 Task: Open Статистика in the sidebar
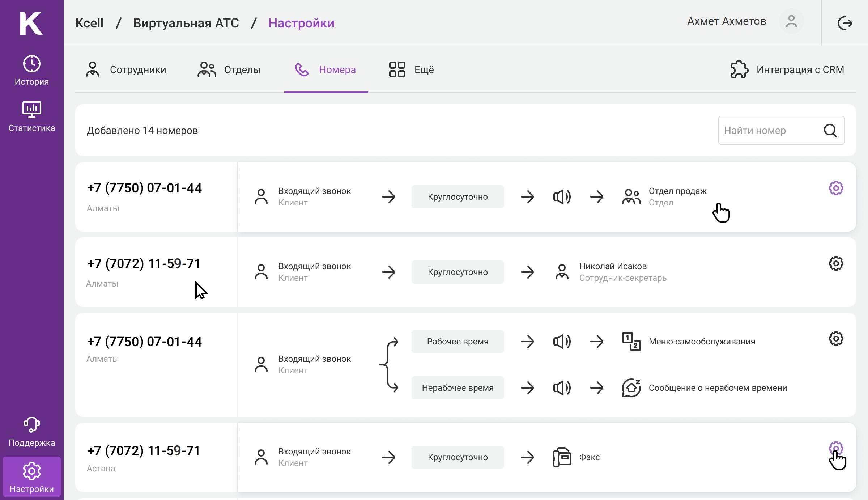tap(32, 117)
